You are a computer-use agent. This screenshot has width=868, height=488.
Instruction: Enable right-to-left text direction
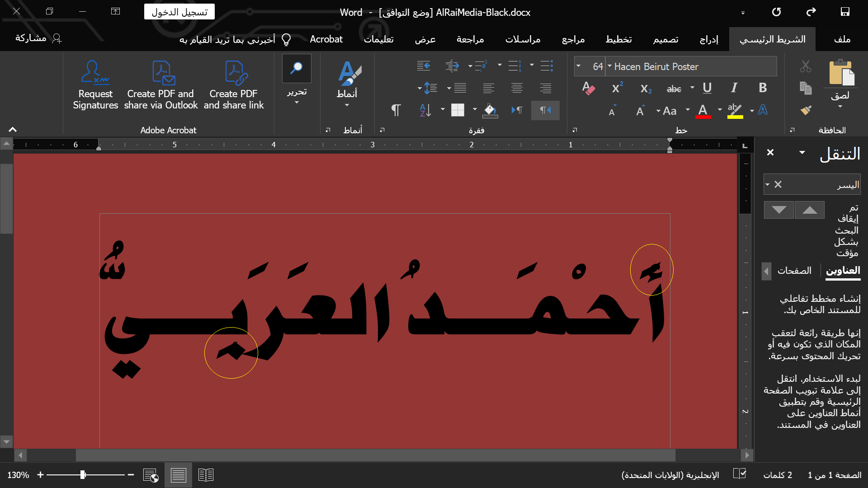[545, 110]
